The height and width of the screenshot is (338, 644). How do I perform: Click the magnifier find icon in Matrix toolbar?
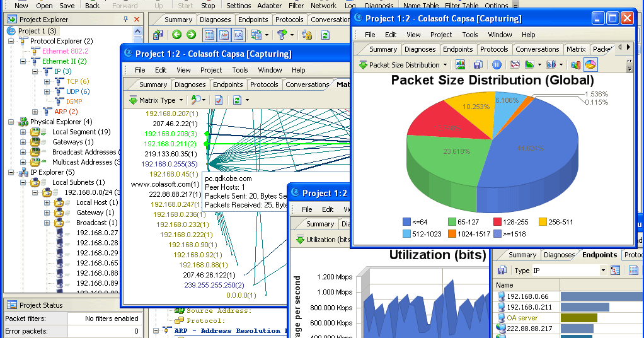(197, 100)
